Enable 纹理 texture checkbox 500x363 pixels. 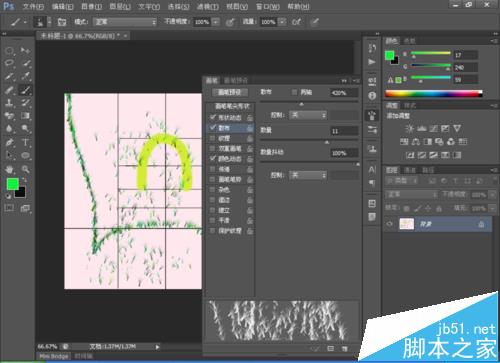tap(212, 138)
